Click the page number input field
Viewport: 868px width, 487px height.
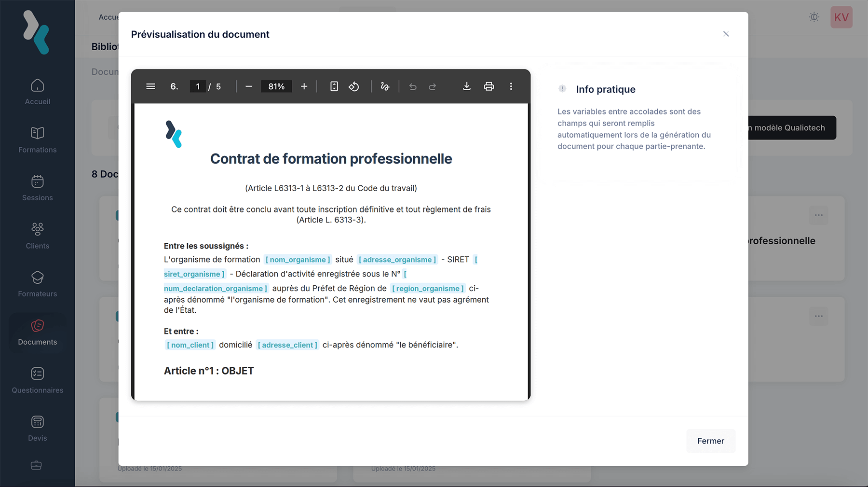(198, 86)
